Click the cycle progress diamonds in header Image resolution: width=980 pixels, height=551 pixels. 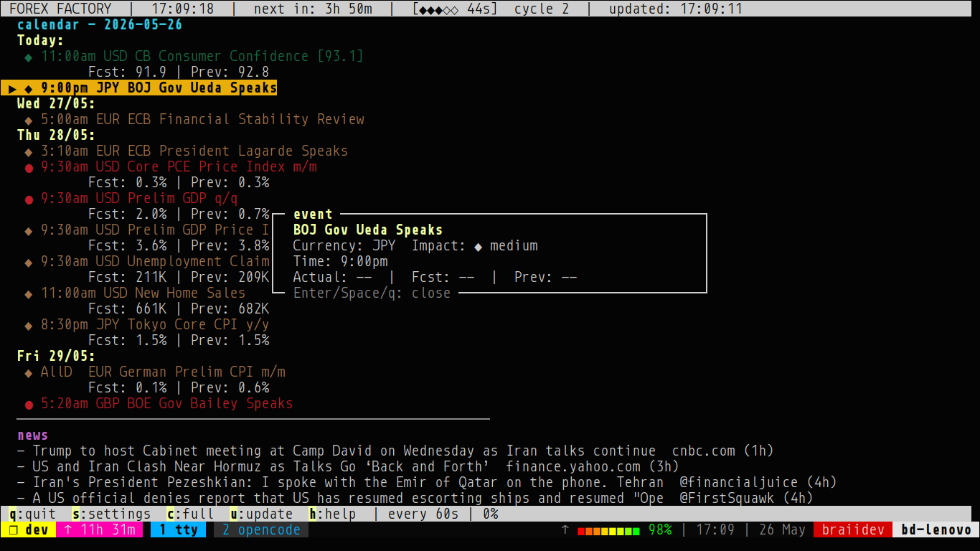(439, 9)
